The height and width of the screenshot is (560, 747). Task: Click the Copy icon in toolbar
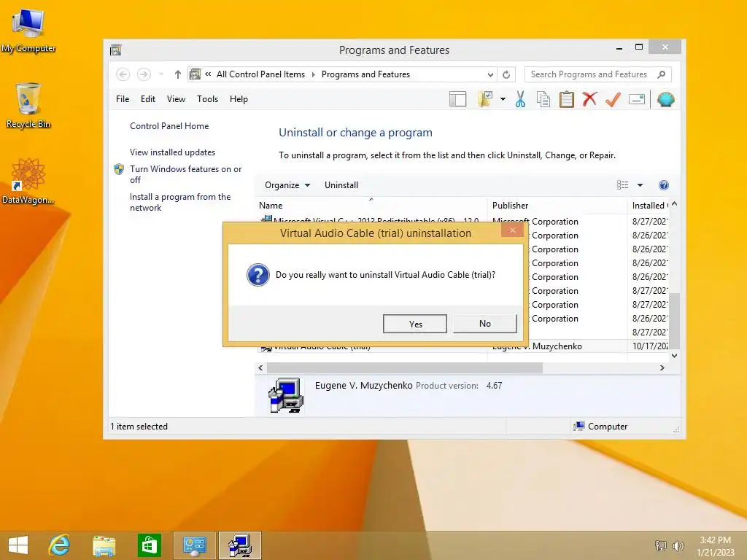coord(543,99)
